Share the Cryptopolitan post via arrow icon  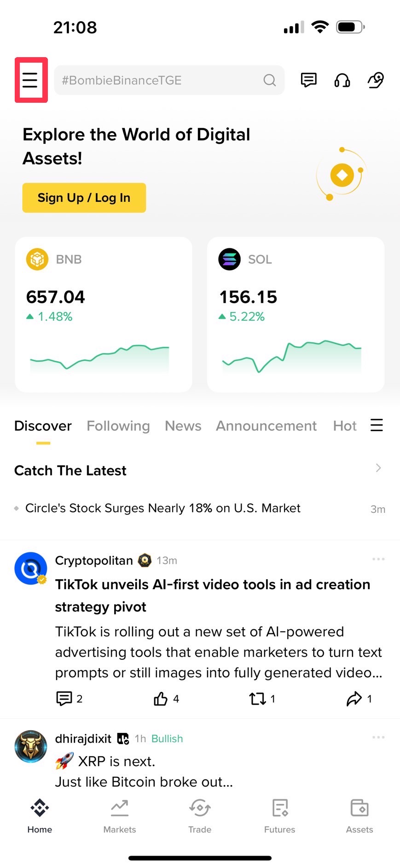354,699
